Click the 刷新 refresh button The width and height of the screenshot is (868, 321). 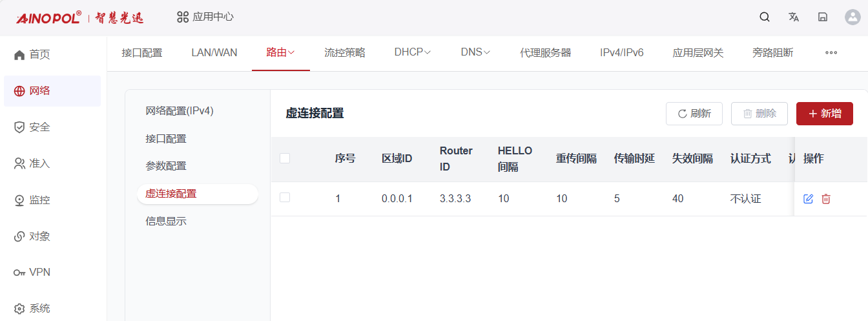point(694,114)
